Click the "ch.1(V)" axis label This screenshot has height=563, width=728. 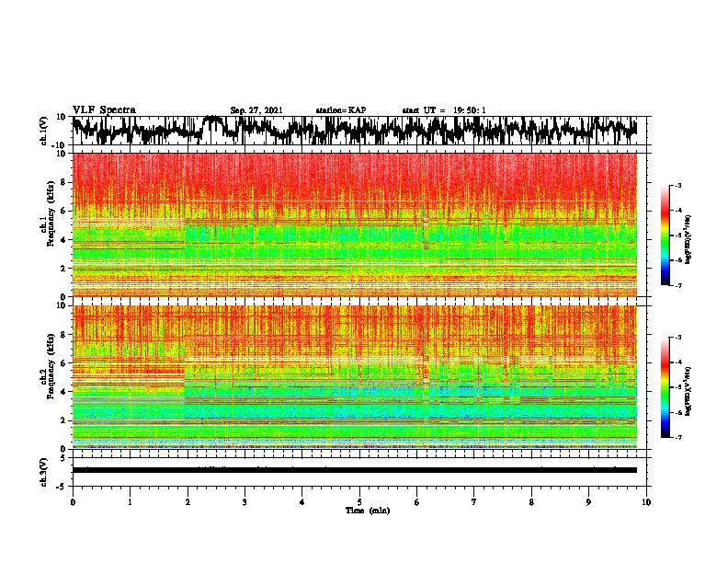[44, 131]
